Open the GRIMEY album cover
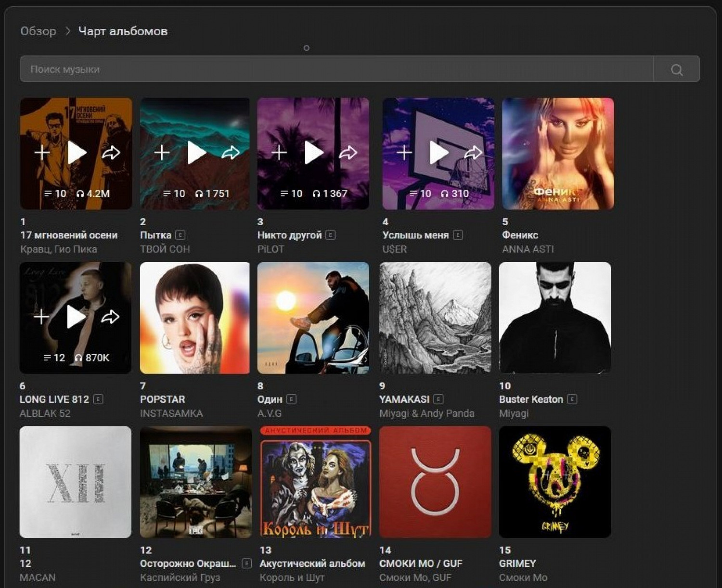Viewport: 722px width, 588px height. (555, 482)
